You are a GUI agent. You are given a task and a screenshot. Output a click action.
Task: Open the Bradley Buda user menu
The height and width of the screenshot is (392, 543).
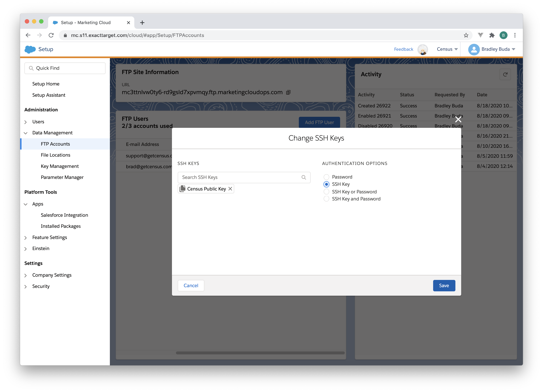492,49
